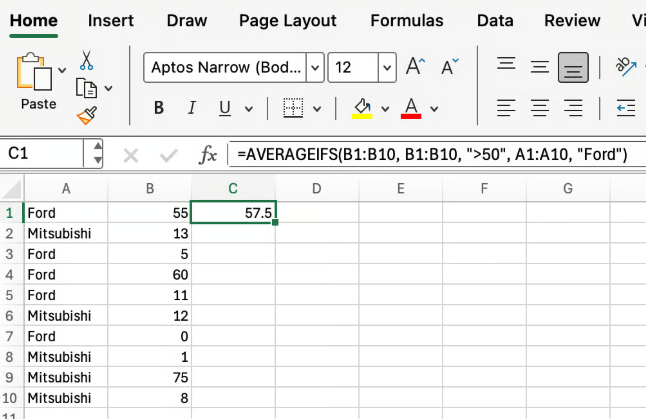Screen dimensions: 646x419
Task: Click the Paste clipboard icon
Action: click(38, 75)
